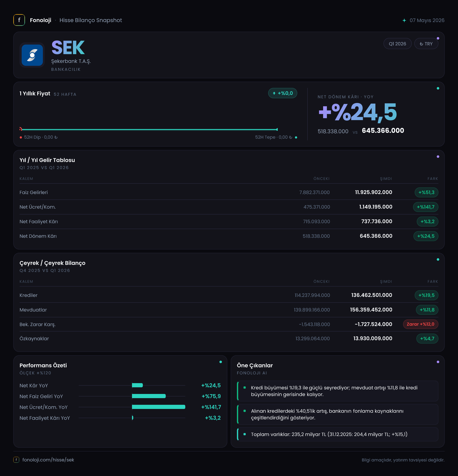This screenshot has height=476, width=458.
Task: Click the +%0,0 price change badge
Action: tap(283, 93)
